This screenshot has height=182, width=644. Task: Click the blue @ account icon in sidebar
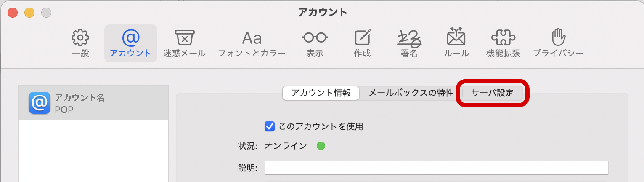click(x=40, y=104)
